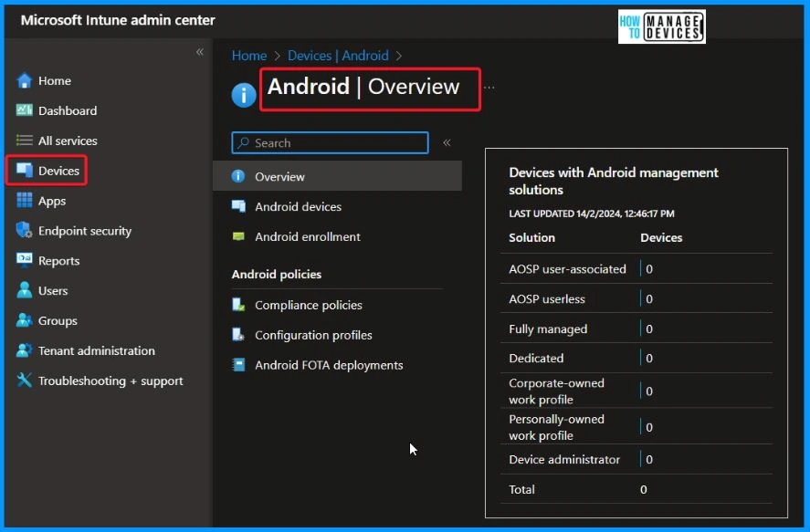Screen dimensions: 810x532
Task: Click the Devices column header in table
Action: click(661, 237)
